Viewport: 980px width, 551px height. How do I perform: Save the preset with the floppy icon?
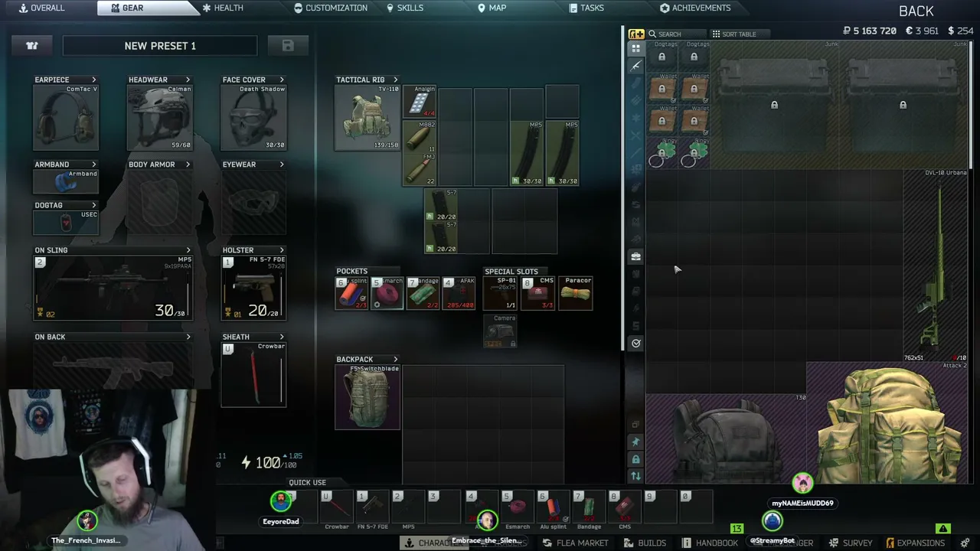pos(288,46)
